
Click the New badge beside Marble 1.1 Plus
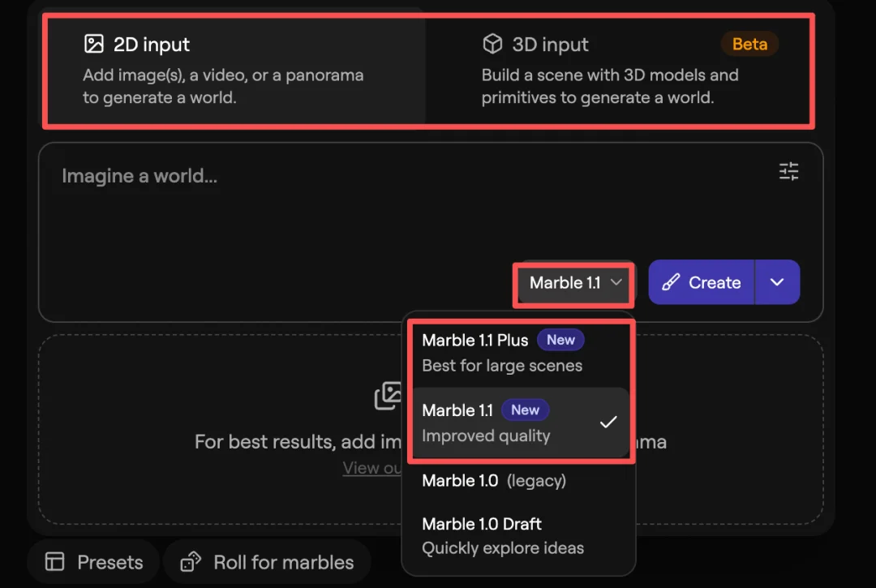tap(560, 341)
